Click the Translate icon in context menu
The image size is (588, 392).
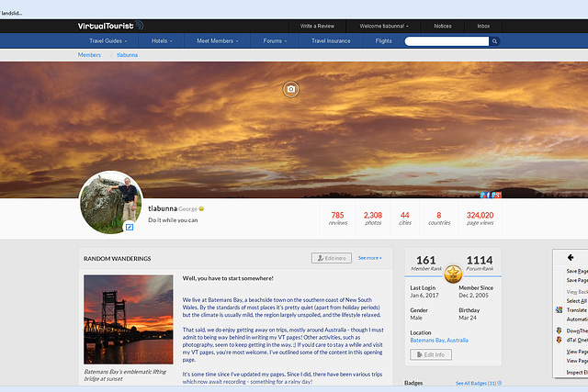point(559,310)
